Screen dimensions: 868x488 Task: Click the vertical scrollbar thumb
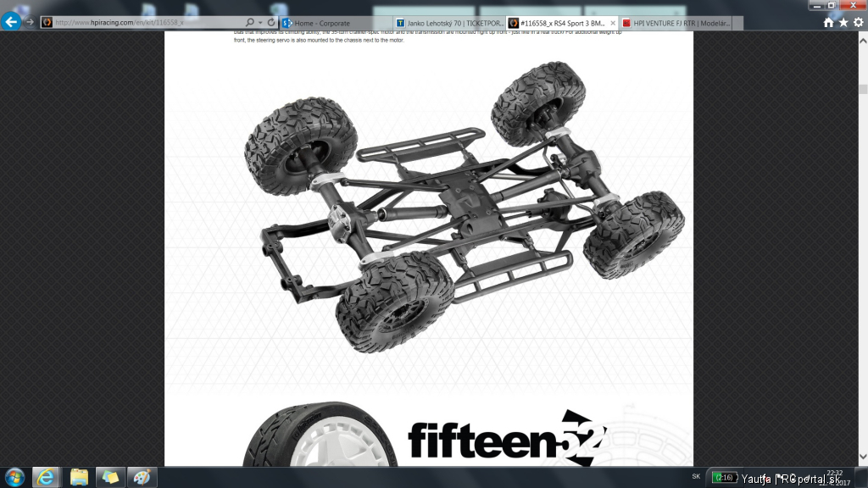pyautogui.click(x=863, y=89)
